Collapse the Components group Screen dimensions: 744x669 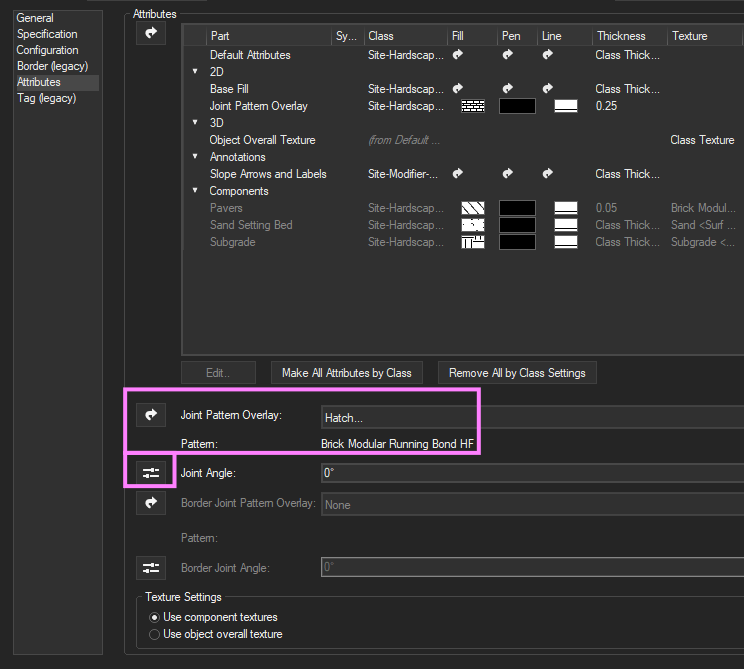[x=195, y=191]
